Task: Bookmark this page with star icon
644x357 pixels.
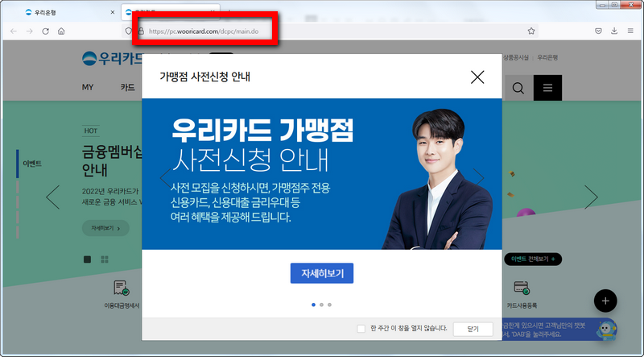Action: 531,31
